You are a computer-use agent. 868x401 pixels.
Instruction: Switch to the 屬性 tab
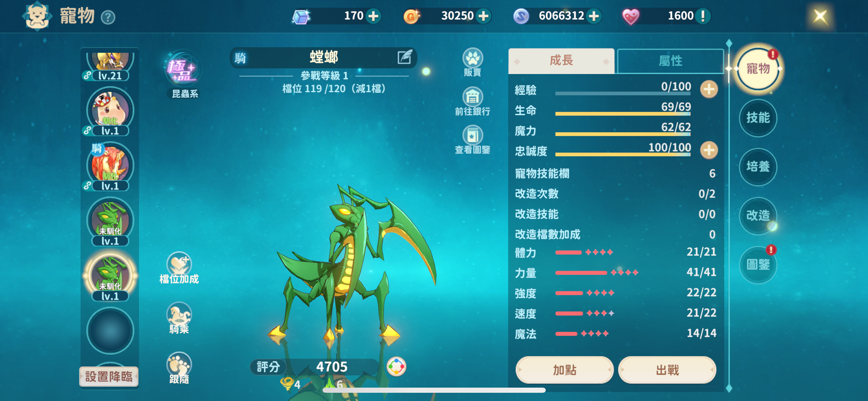[x=671, y=61]
